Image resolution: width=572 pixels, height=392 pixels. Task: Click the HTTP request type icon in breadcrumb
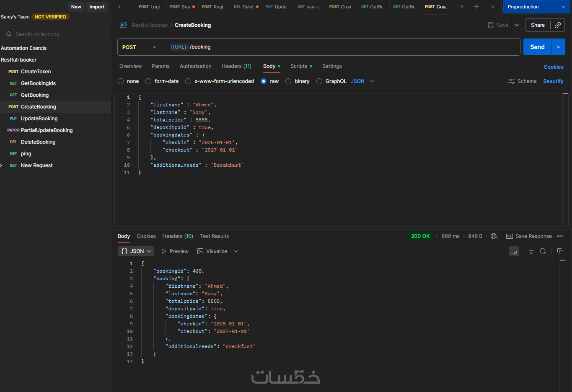point(123,25)
